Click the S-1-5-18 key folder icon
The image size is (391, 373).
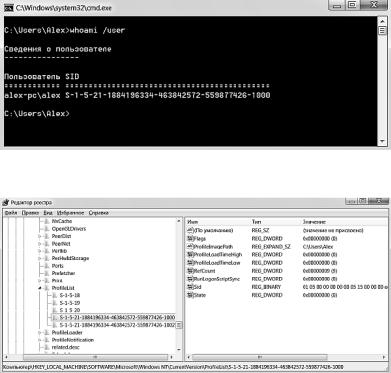55,295
